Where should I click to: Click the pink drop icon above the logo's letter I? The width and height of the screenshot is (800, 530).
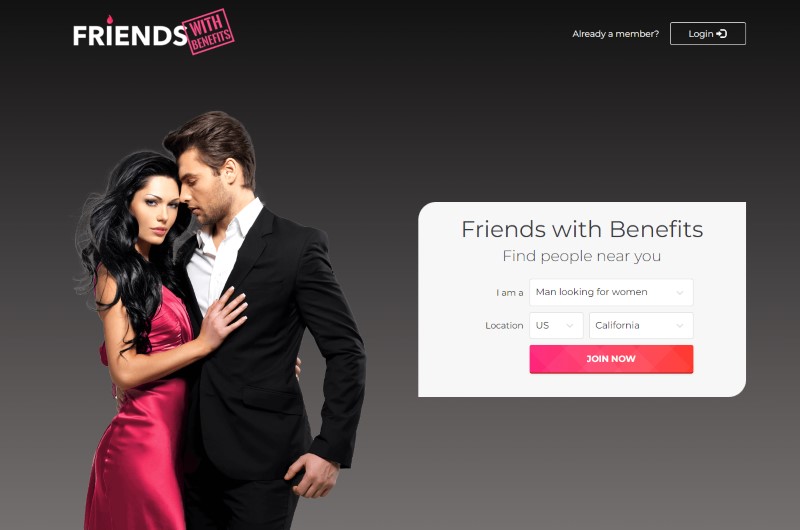click(110, 19)
